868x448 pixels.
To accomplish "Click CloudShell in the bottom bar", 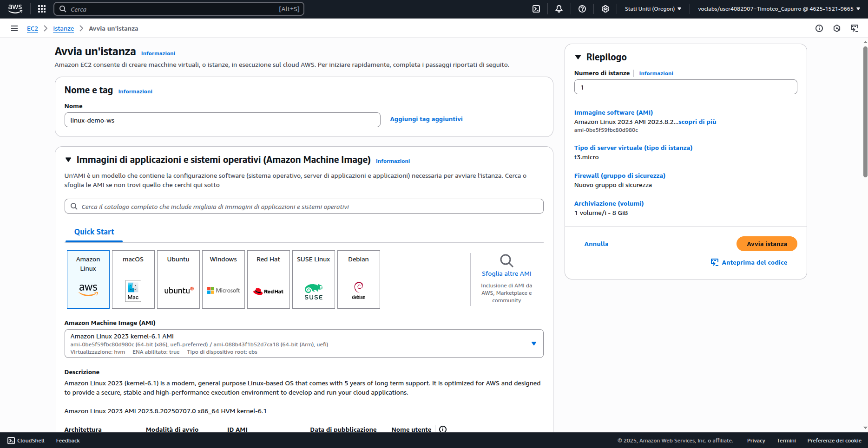I will (x=26, y=441).
